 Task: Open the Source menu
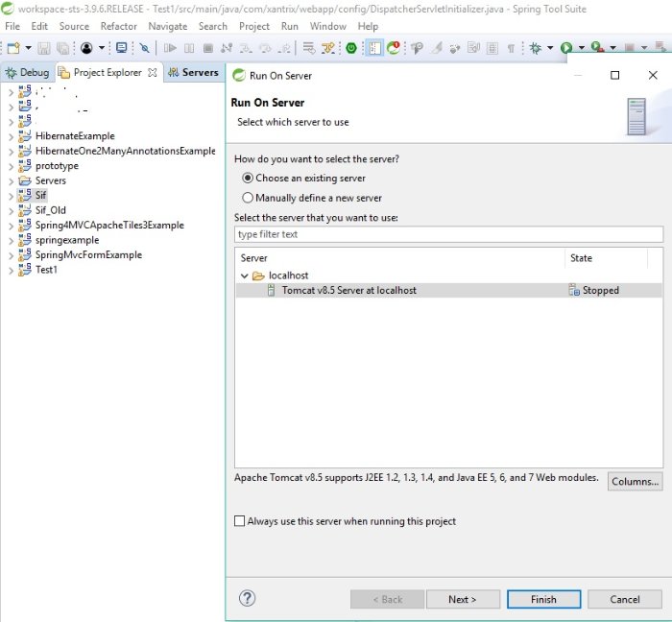tap(74, 26)
